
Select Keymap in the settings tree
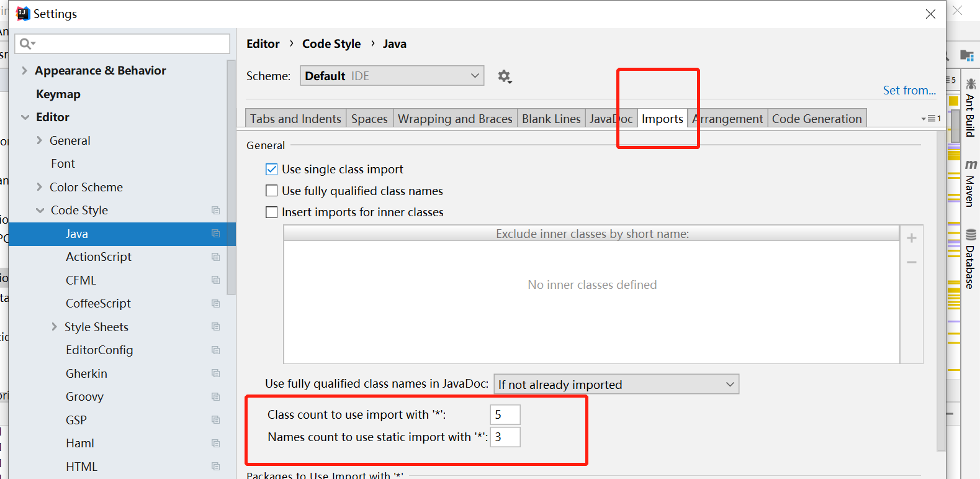(58, 94)
